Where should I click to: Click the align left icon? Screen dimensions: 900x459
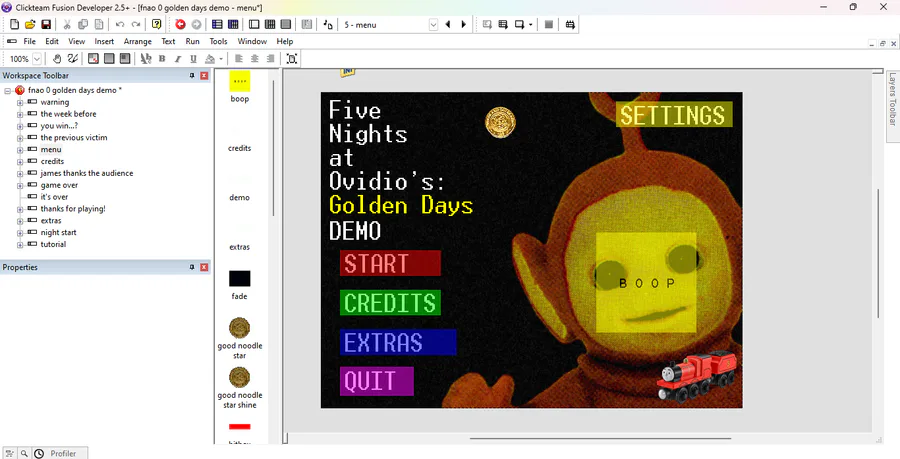pyautogui.click(x=239, y=59)
